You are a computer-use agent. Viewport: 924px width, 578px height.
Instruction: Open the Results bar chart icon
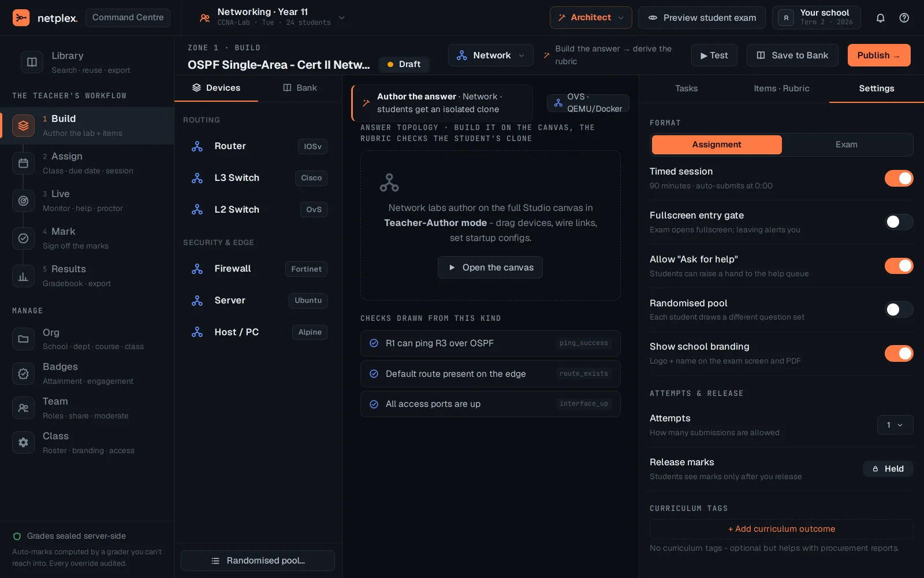pyautogui.click(x=23, y=276)
